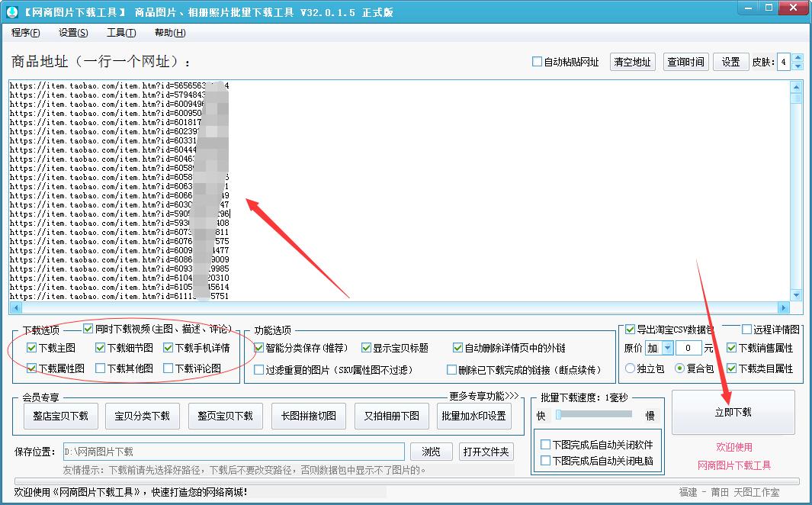Click inside the 保存位置 save path field
This screenshot has height=505, width=812.
[x=229, y=451]
